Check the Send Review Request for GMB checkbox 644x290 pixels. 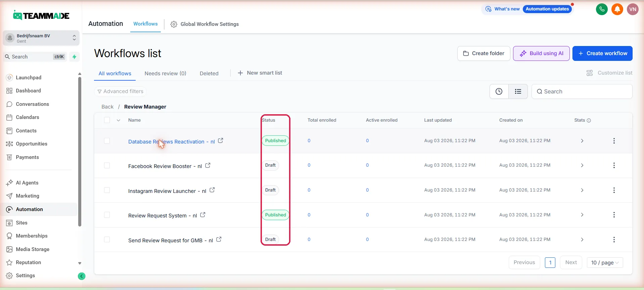coord(107,240)
